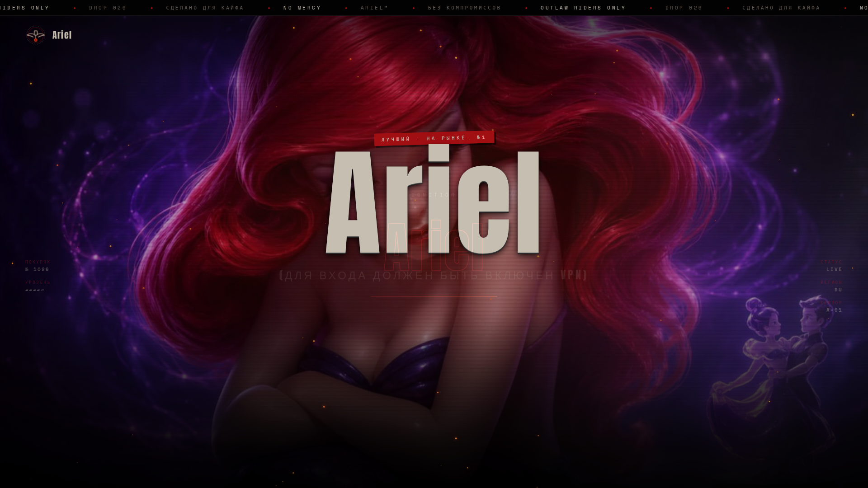Click the 'ПОКУПОК' label on the left
This screenshot has height=488, width=868.
click(x=38, y=262)
